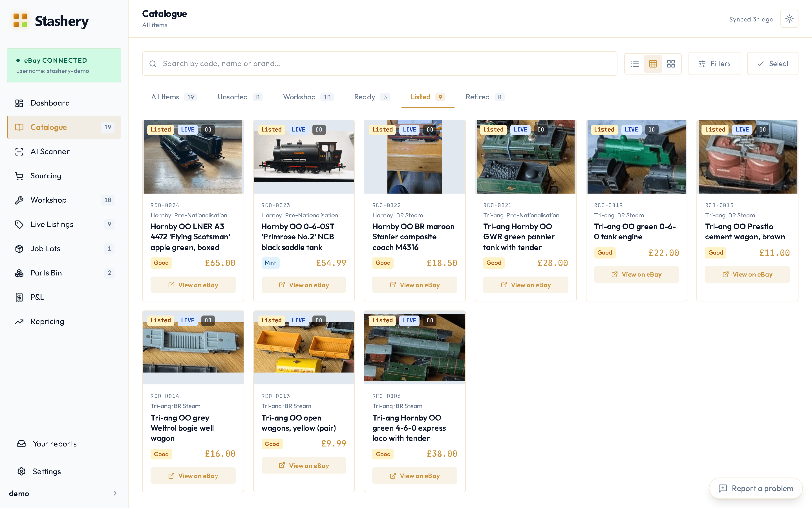Switch to the Ready tab
812x508 pixels.
[372, 97]
